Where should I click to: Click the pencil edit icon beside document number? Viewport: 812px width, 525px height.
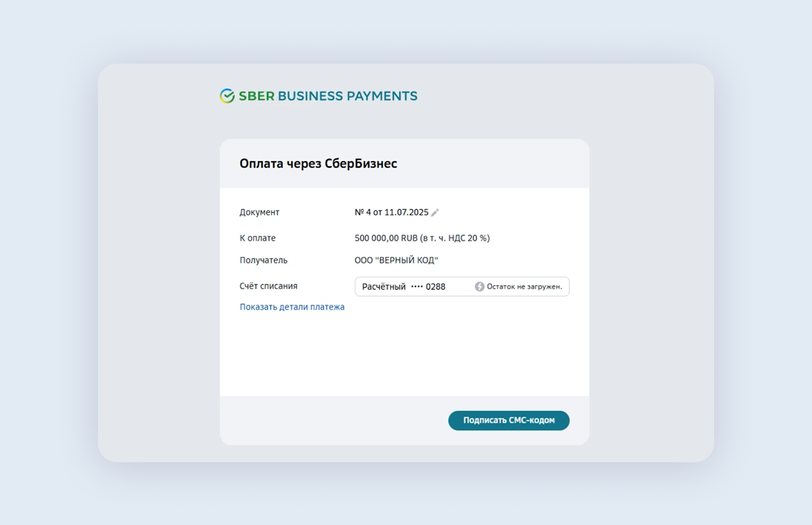pos(435,212)
